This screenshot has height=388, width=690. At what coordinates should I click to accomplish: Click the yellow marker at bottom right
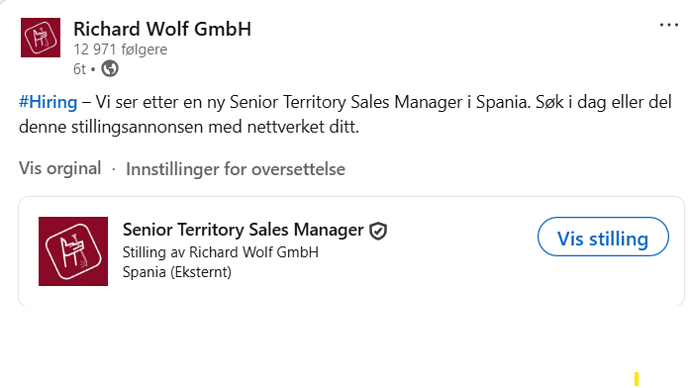[x=636, y=379]
